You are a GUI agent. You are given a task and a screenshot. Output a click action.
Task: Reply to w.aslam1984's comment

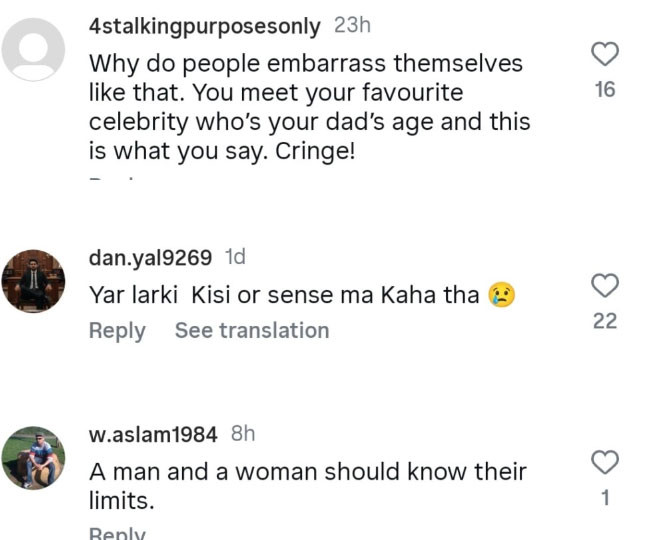pos(117,533)
